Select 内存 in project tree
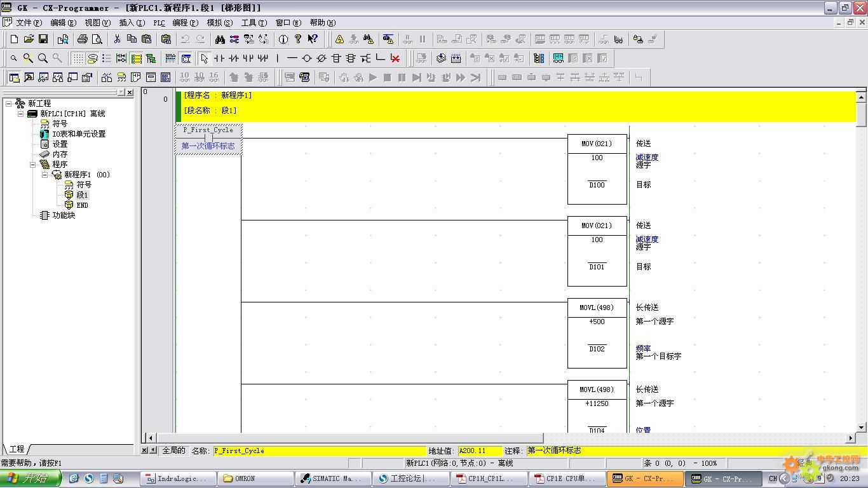868x488 pixels. click(60, 154)
